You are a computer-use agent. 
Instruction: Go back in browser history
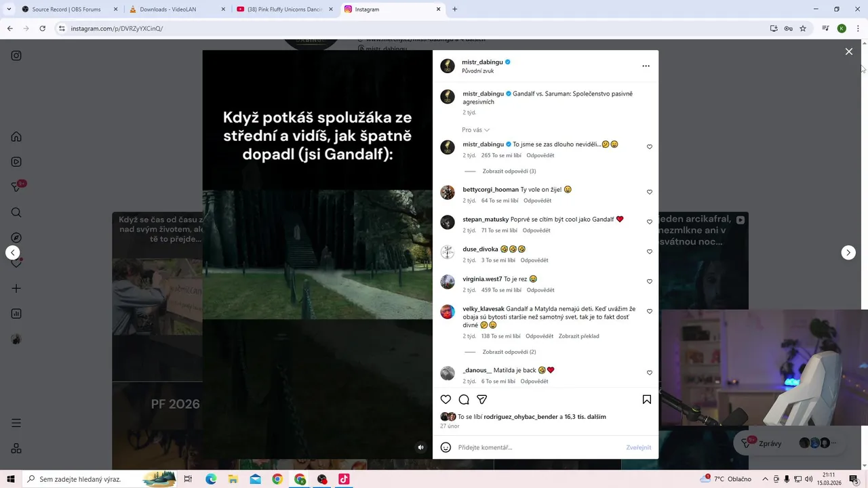(9, 28)
